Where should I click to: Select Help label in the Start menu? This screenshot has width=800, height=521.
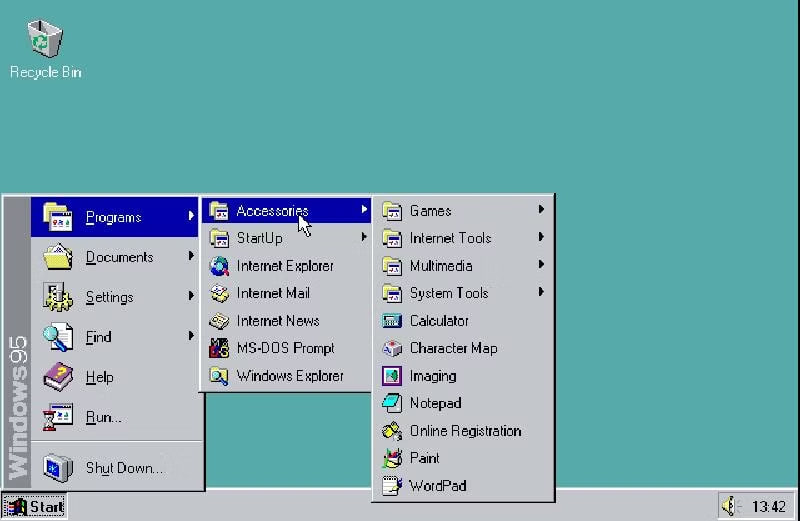point(99,377)
